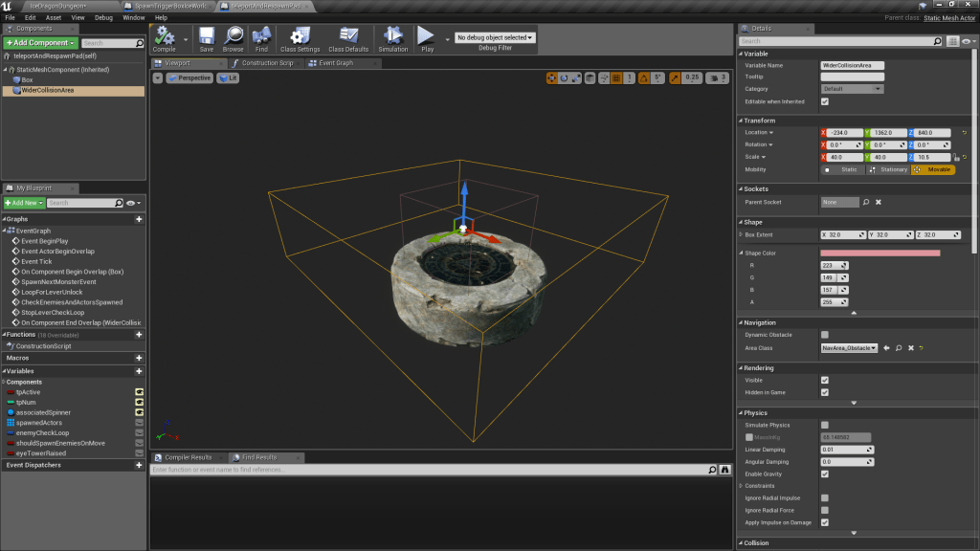This screenshot has width=980, height=551.
Task: Click the pink Shape Color swatch
Action: click(880, 253)
